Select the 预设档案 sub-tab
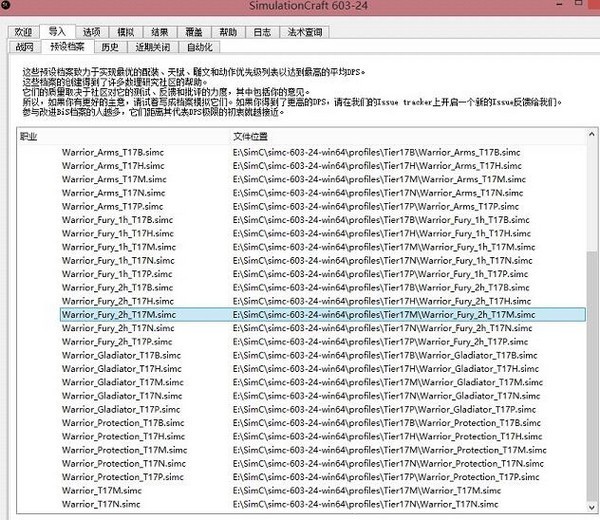Image resolution: width=600 pixels, height=520 pixels. [x=68, y=46]
